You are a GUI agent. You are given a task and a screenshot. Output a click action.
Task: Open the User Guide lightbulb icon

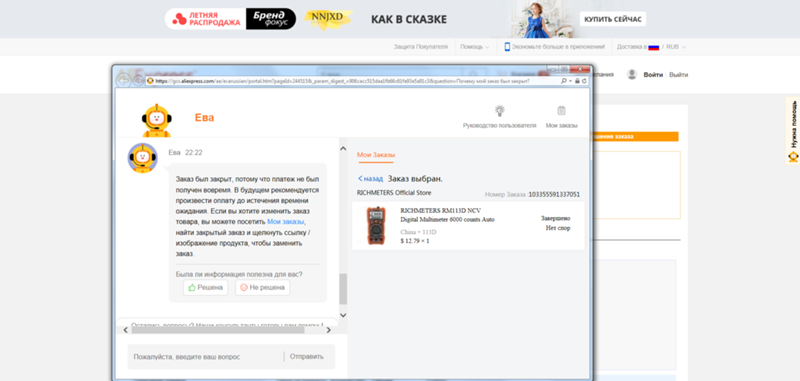[499, 111]
